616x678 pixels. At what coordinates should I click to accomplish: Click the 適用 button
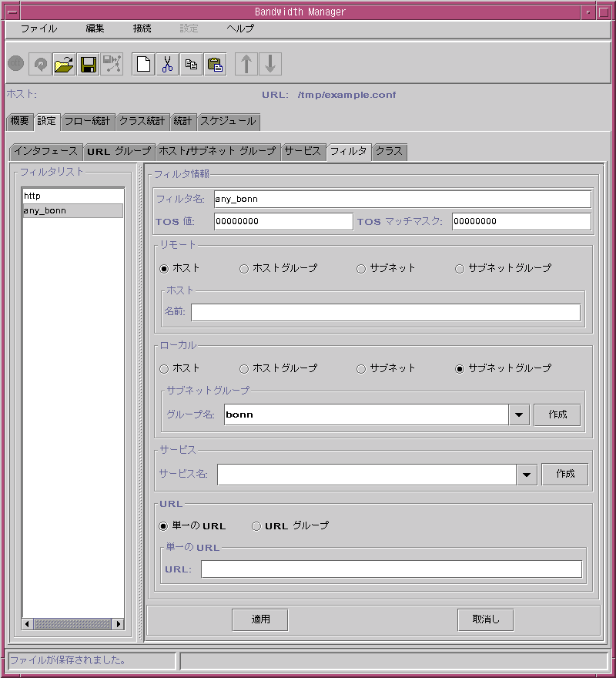pyautogui.click(x=260, y=619)
